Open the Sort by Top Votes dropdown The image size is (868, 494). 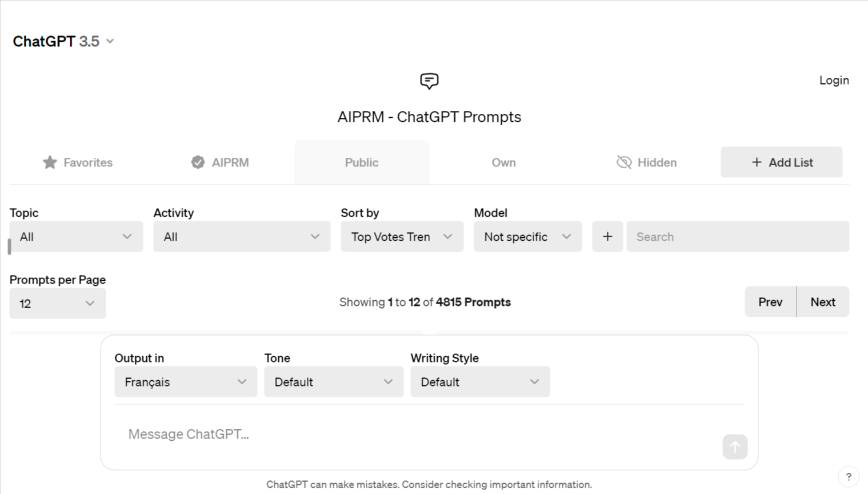402,237
